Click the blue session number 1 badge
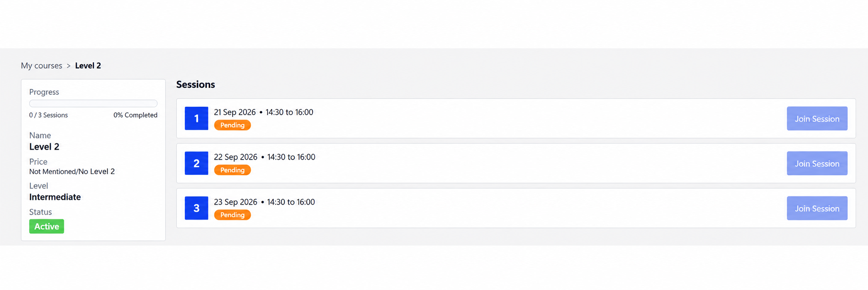The height and width of the screenshot is (290, 868). 196,118
